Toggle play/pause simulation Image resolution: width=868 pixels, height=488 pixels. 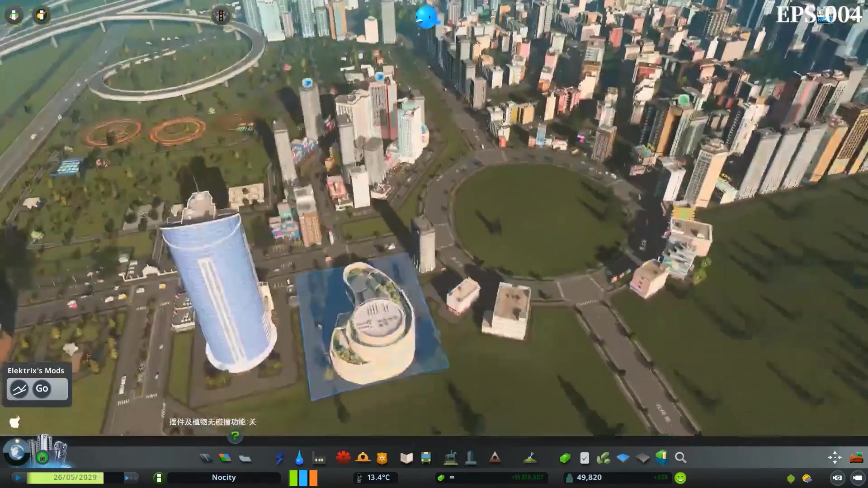point(18,478)
